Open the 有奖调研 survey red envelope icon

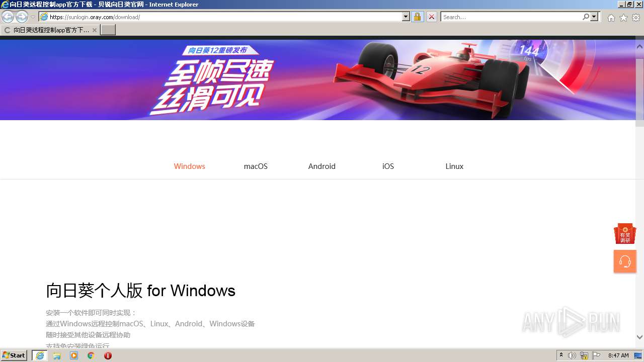click(625, 234)
